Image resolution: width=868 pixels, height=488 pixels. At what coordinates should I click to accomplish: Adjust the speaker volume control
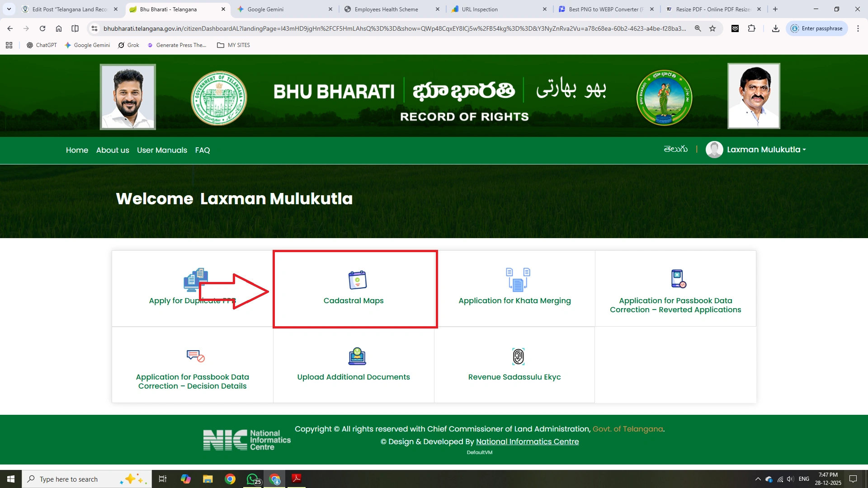coord(790,479)
